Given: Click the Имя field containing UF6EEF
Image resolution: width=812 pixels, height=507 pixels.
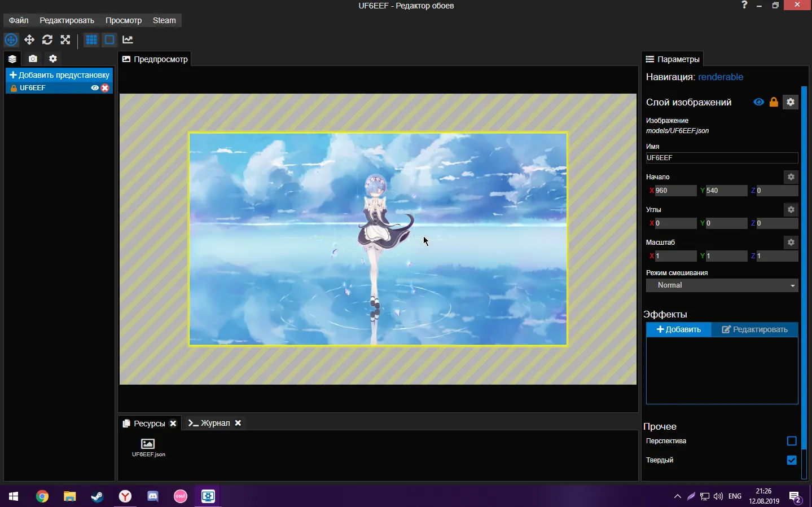Looking at the screenshot, I should tap(722, 158).
